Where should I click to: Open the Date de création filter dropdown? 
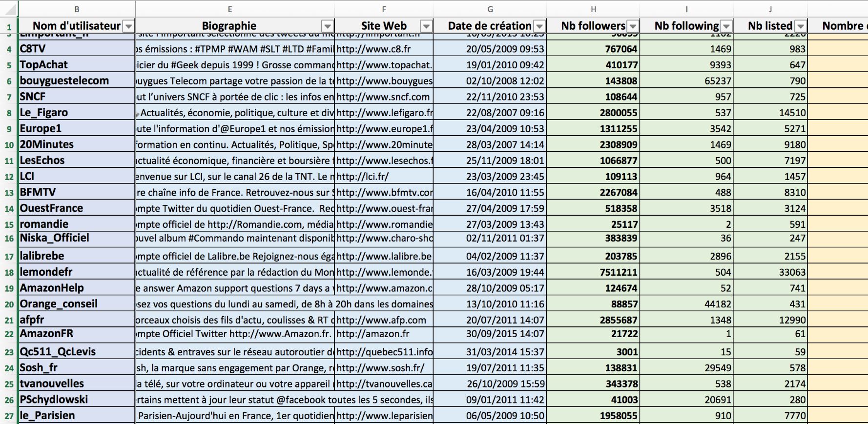[x=539, y=26]
